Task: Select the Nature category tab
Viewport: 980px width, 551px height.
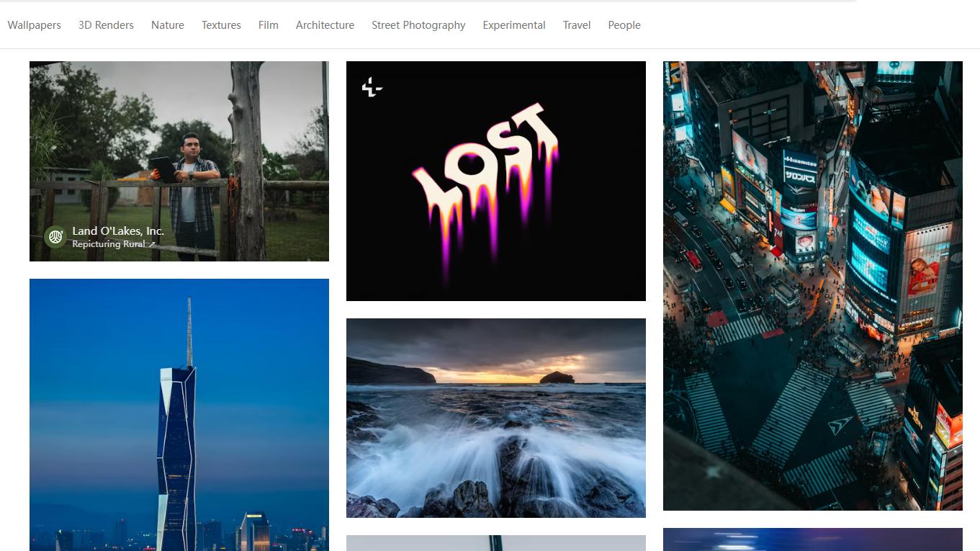Action: point(168,25)
